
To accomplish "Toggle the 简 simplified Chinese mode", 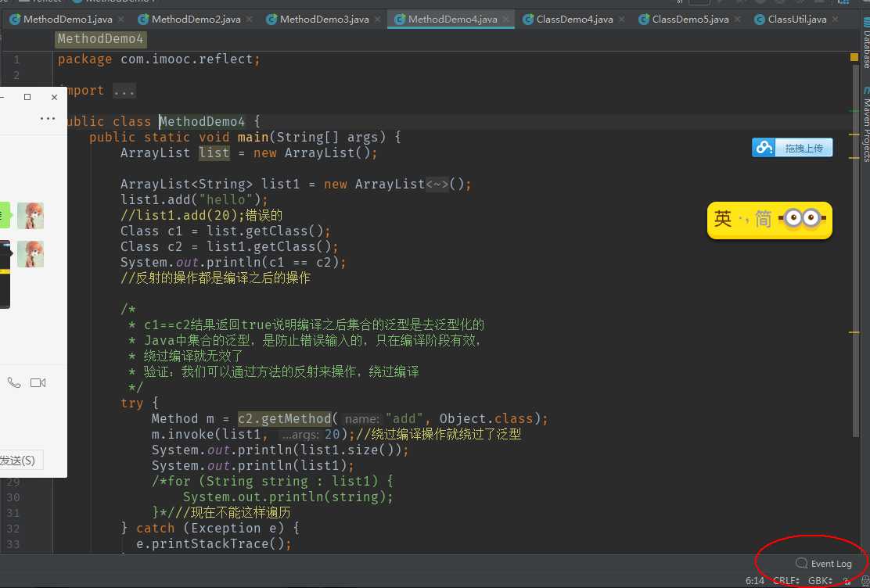I will 763,219.
